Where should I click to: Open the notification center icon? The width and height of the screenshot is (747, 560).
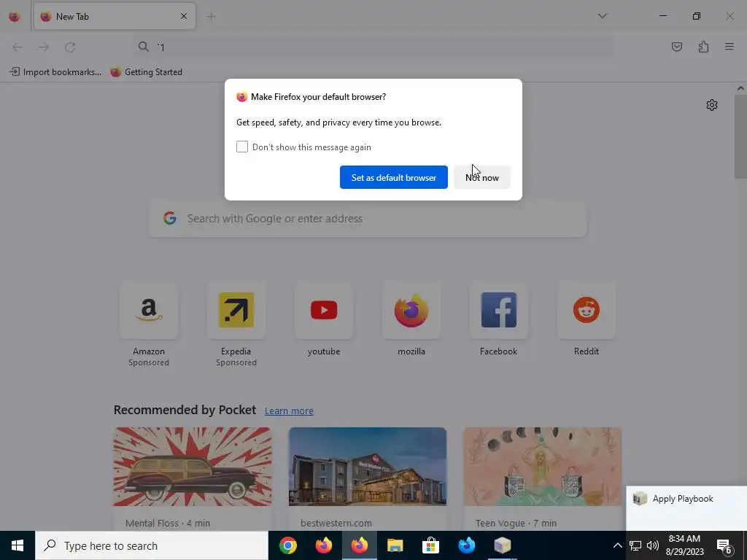click(x=724, y=545)
